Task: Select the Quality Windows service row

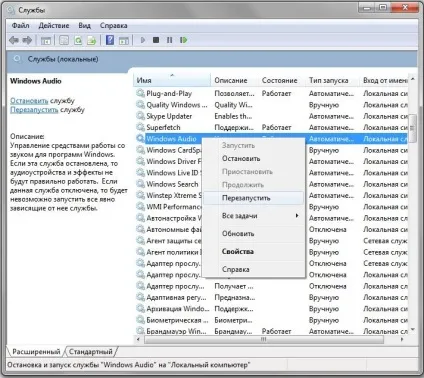Action: coord(271,105)
